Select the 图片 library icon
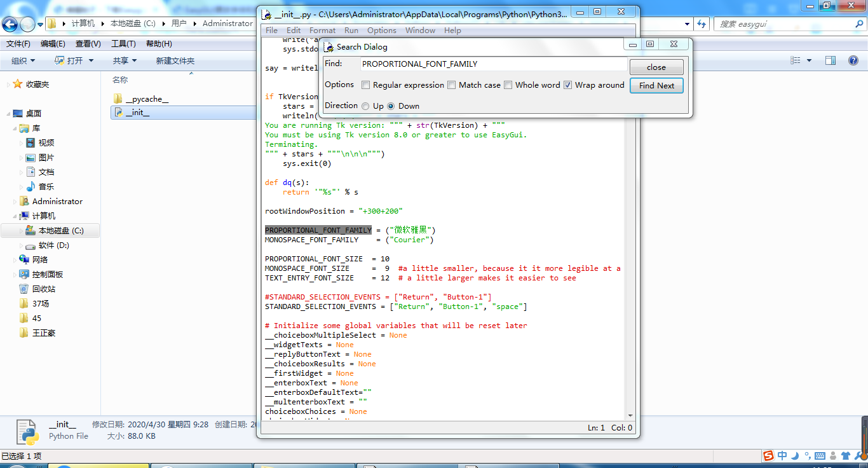The width and height of the screenshot is (868, 468). tap(31, 158)
